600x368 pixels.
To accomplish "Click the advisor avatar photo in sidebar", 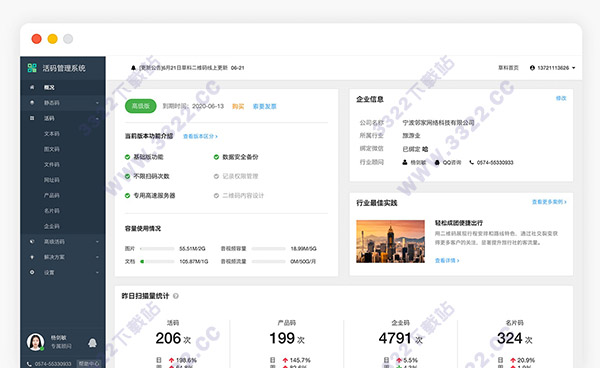I will [x=35, y=342].
